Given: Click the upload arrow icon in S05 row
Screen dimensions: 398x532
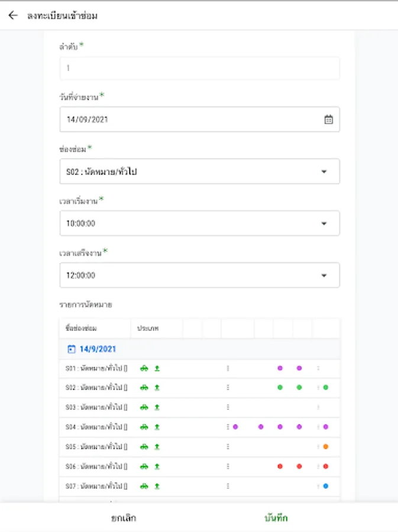Looking at the screenshot, I should click(x=157, y=447).
